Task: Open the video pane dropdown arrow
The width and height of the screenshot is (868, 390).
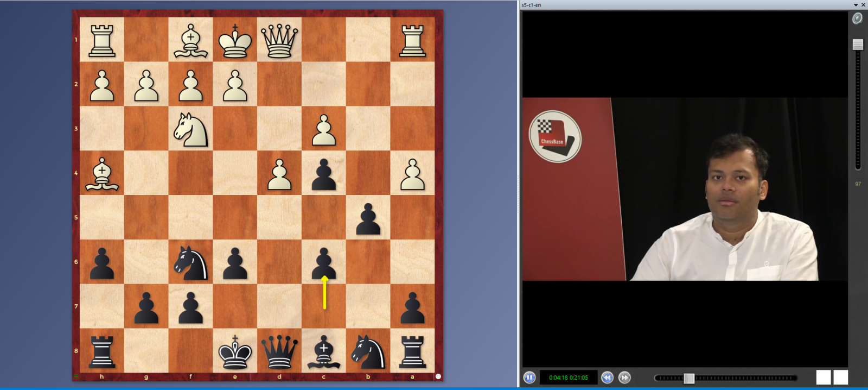Action: tap(856, 5)
